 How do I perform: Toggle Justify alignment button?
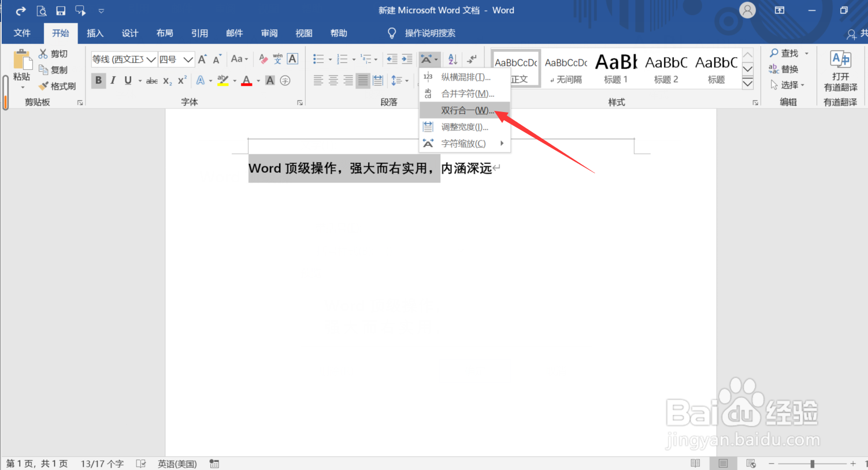click(x=363, y=81)
